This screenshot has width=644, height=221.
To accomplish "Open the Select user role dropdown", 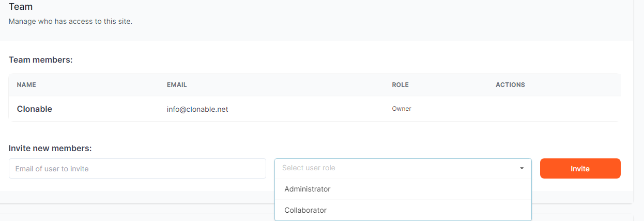I will pos(402,168).
